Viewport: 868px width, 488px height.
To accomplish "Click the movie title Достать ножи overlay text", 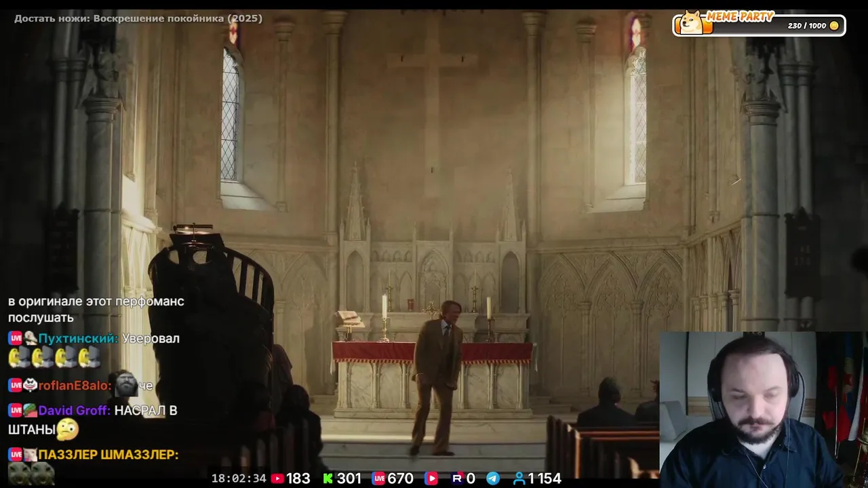I will pos(138,18).
